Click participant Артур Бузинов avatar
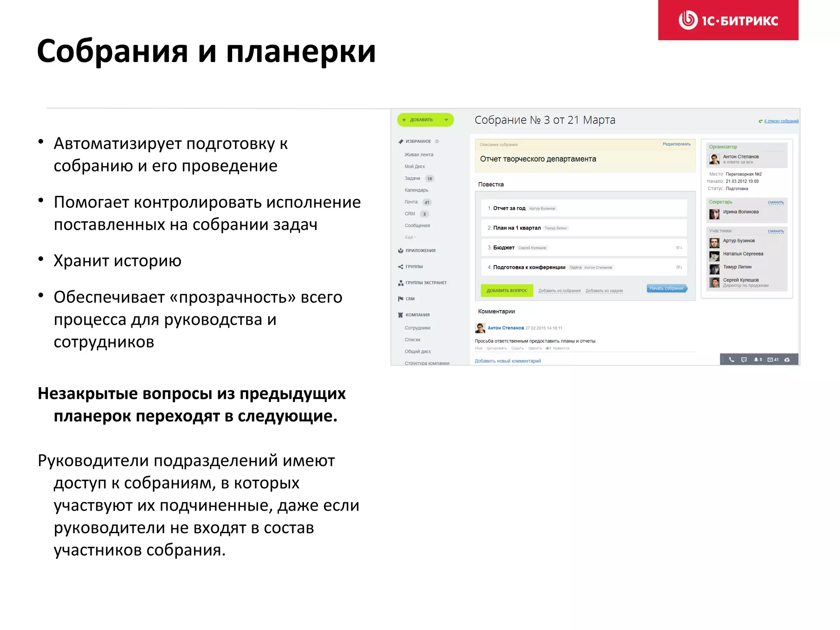The height and width of the screenshot is (630, 840). coord(714,243)
